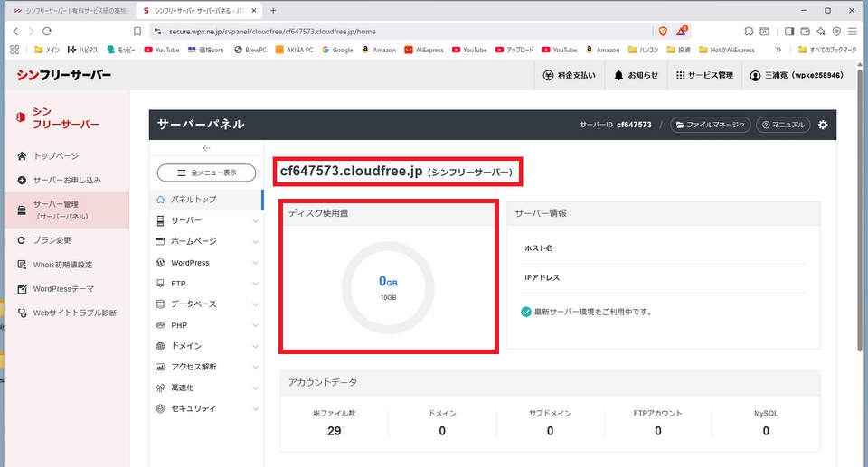Open server panel settings gear icon
Image resolution: width=868 pixels, height=467 pixels.
tap(823, 125)
